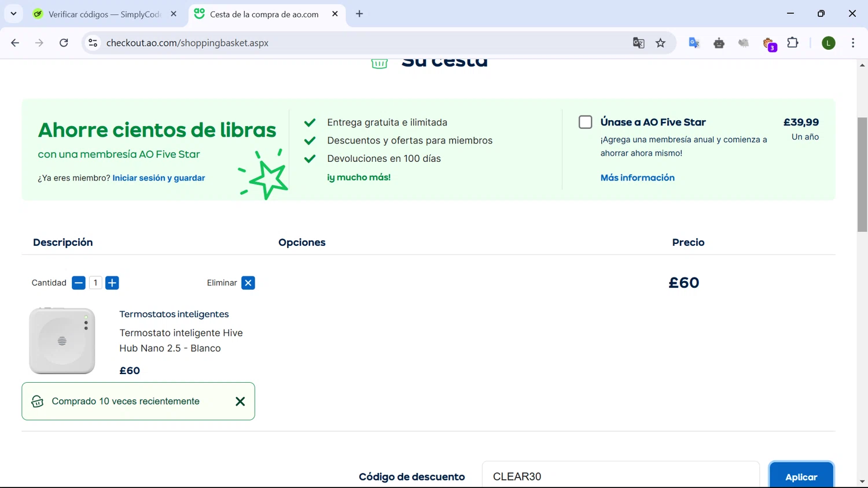Switch to Verificar códigos SimplyCodes tab
The height and width of the screenshot is (488, 868).
pyautogui.click(x=105, y=14)
